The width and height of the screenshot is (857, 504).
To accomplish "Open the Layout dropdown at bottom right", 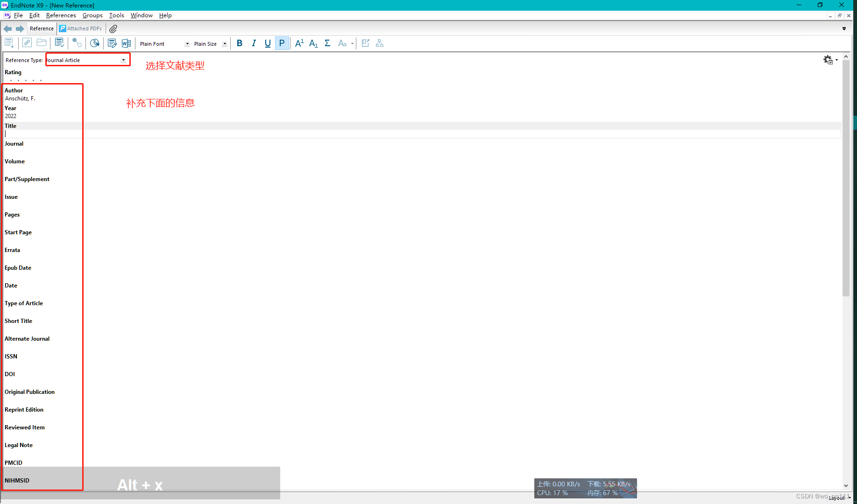I will pyautogui.click(x=839, y=498).
